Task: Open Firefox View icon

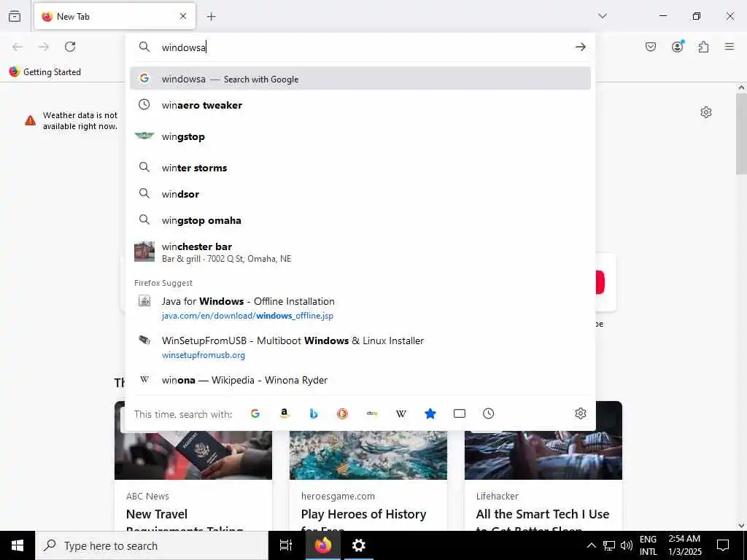Action: 15,16
